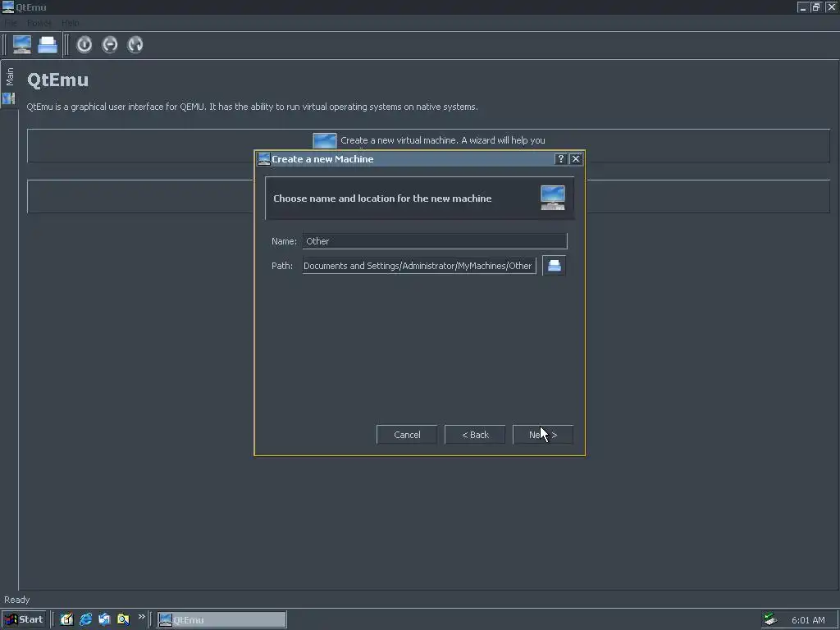
Task: Cancel the Create a new Machine wizard
Action: click(407, 435)
